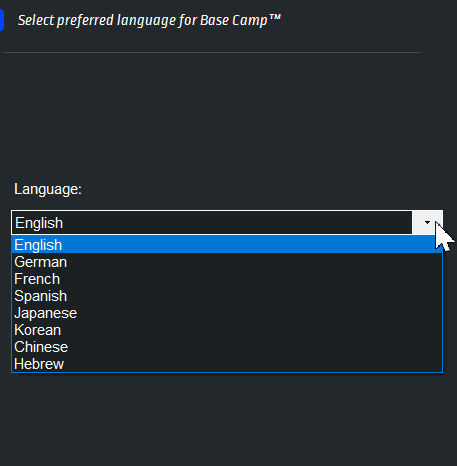Select Hebrew at the bottom of list
The height and width of the screenshot is (466, 457).
pos(227,364)
